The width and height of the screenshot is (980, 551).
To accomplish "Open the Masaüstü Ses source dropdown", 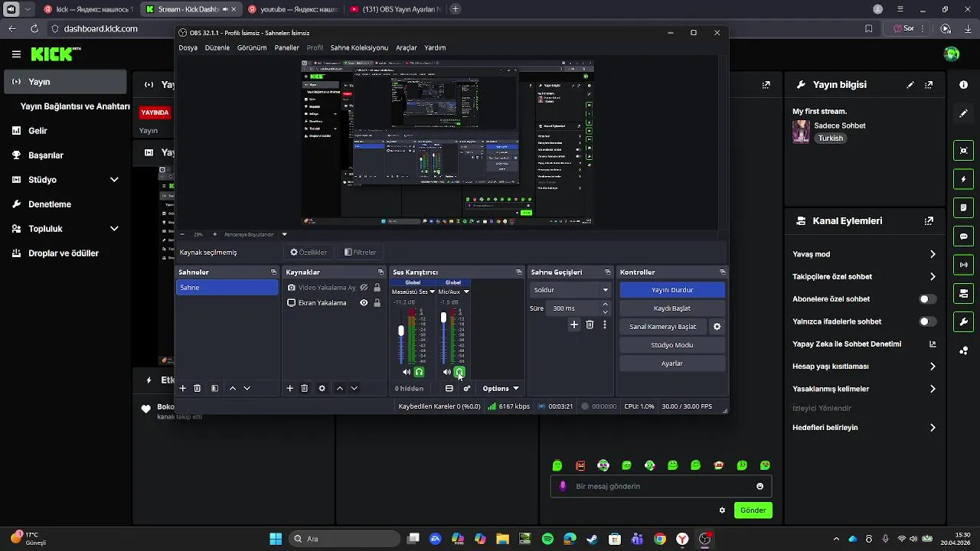I will tap(432, 292).
